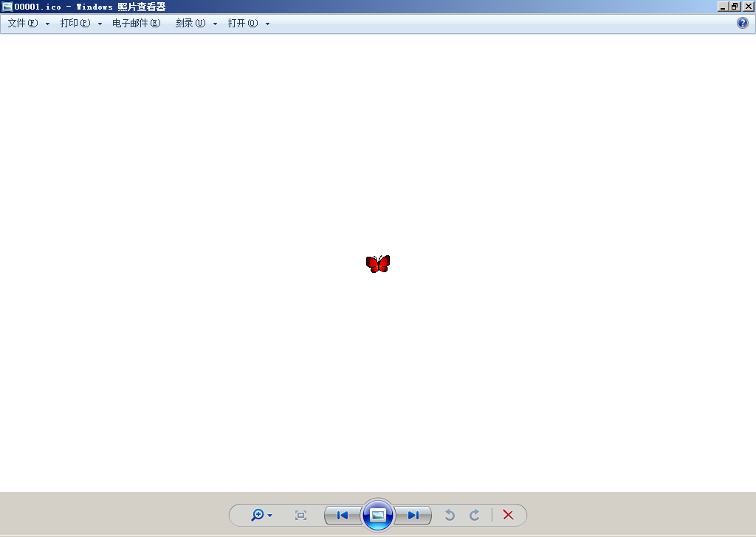Show image at actual size
Image resolution: width=756 pixels, height=537 pixels.
tap(300, 515)
